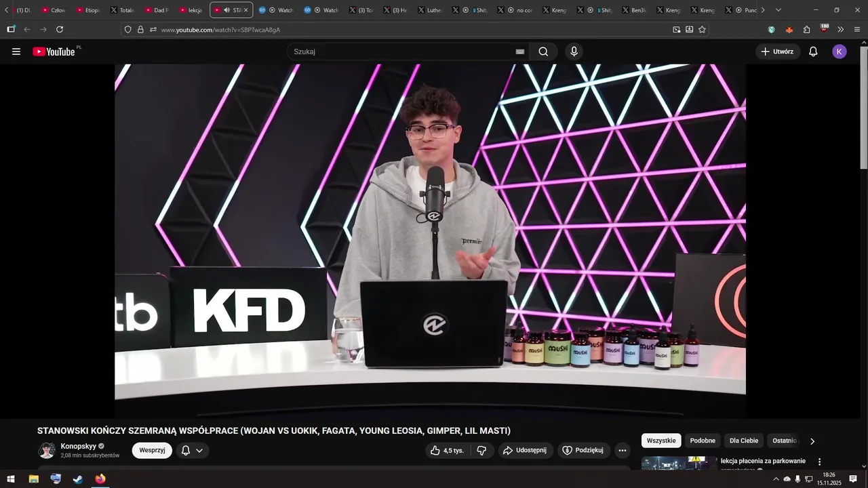Image resolution: width=868 pixels, height=488 pixels.
Task: Select the Podobne filter chip
Action: (x=703, y=441)
